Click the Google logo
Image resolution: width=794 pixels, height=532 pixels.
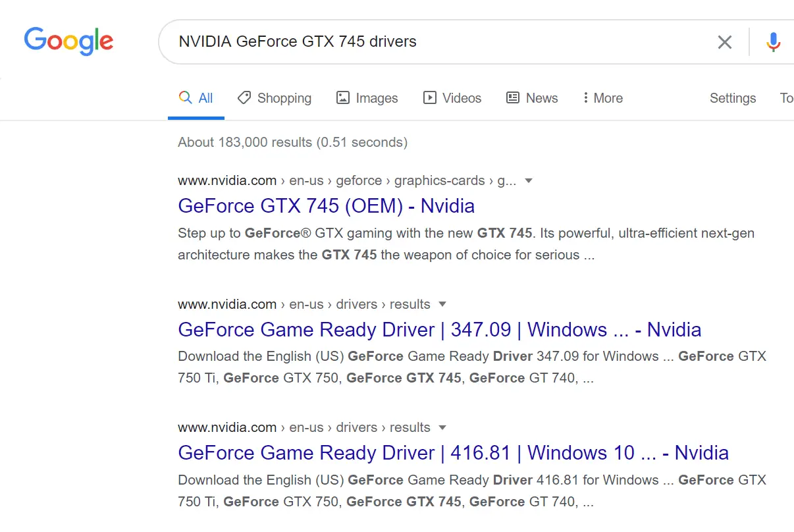pos(69,41)
